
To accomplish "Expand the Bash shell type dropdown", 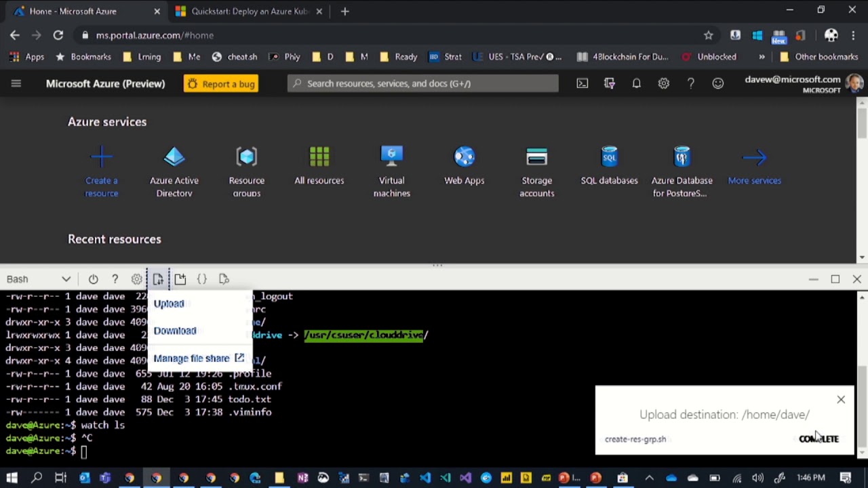I will [39, 279].
